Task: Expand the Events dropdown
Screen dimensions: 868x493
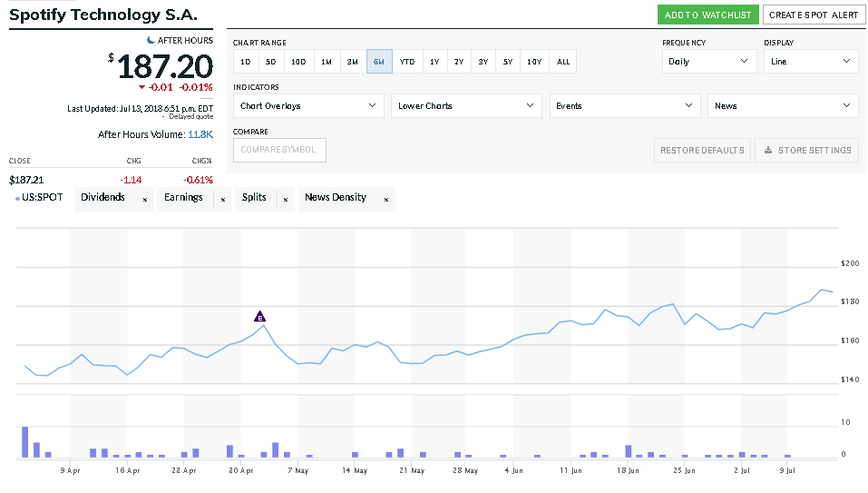Action: click(x=624, y=106)
